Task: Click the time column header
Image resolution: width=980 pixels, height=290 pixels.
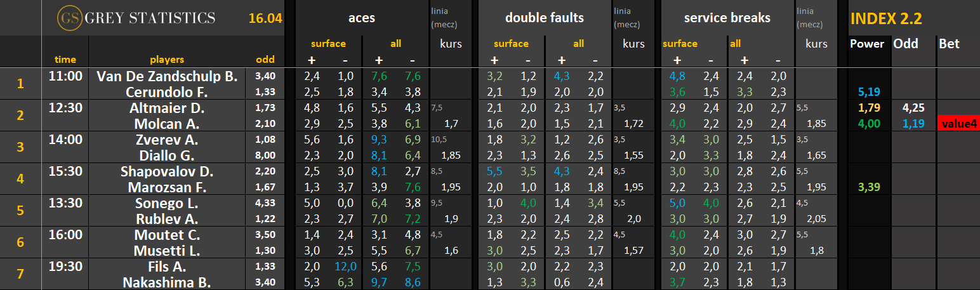Action: [x=65, y=60]
